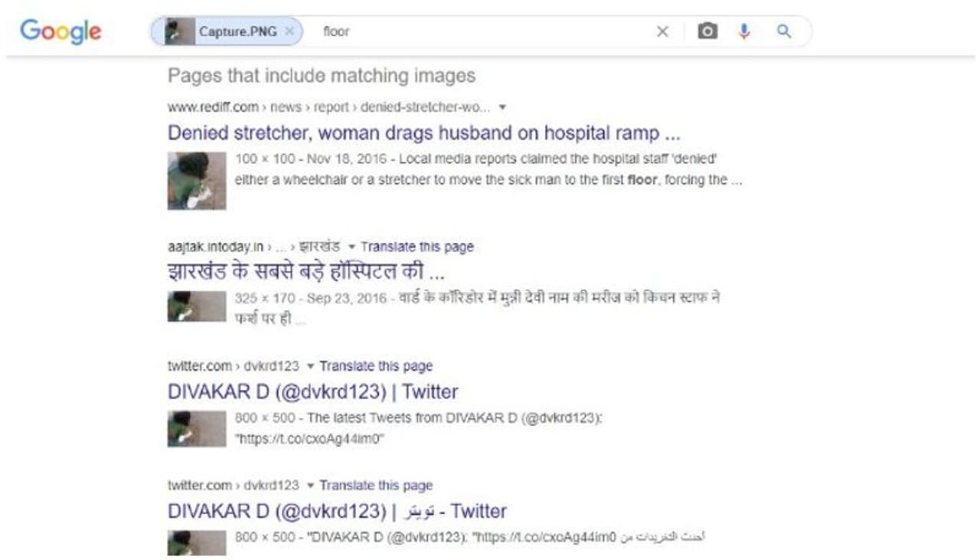The height and width of the screenshot is (560, 980).
Task: Open the rediff result image thumbnail
Action: tap(197, 181)
